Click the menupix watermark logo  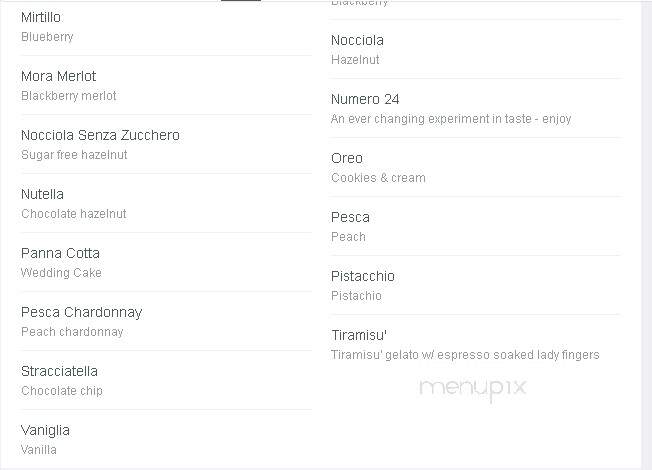tap(473, 389)
